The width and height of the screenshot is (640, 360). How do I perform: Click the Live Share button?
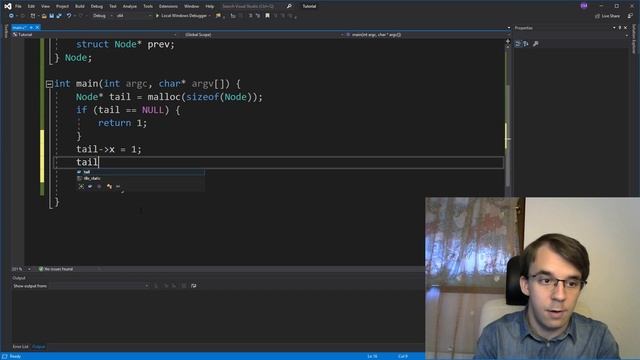pos(607,16)
